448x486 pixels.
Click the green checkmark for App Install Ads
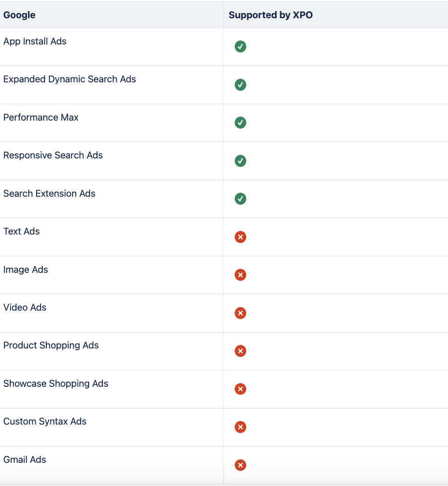click(240, 47)
